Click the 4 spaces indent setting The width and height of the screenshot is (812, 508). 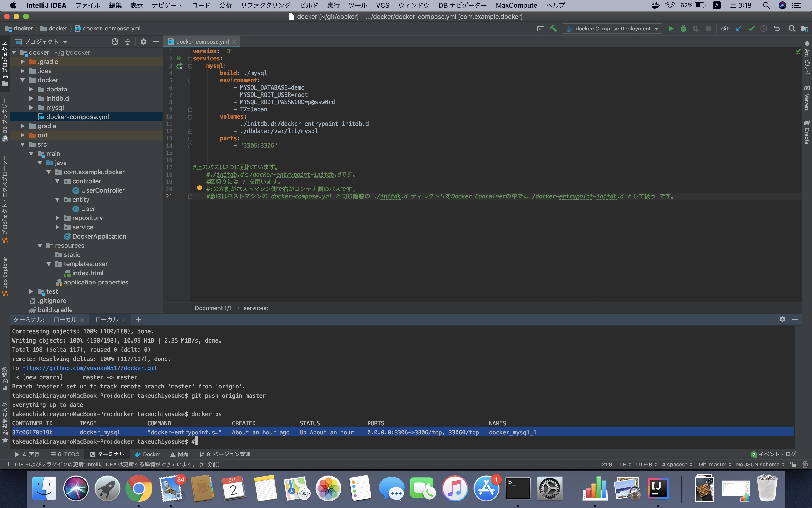coord(677,464)
